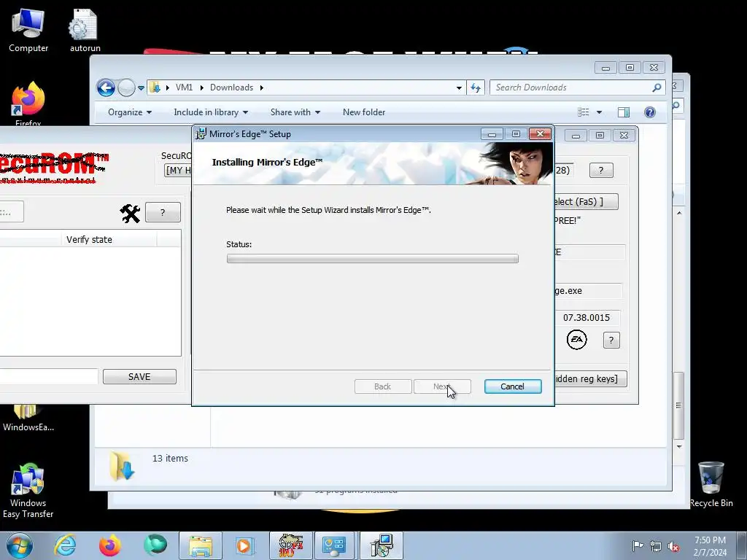
Task: Switch to the Mirror's Edge installer taskbar button
Action: point(382,545)
